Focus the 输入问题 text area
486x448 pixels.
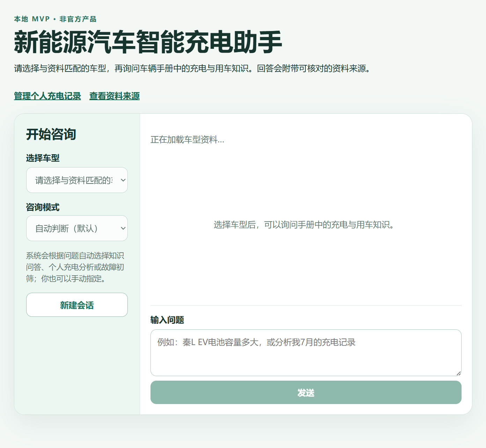pos(306,353)
